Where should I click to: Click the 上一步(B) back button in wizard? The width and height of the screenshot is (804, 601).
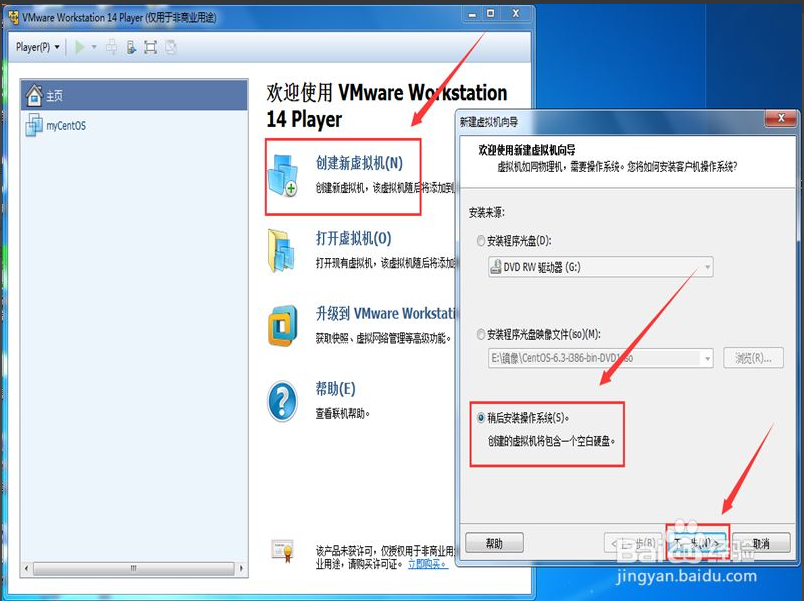click(634, 543)
